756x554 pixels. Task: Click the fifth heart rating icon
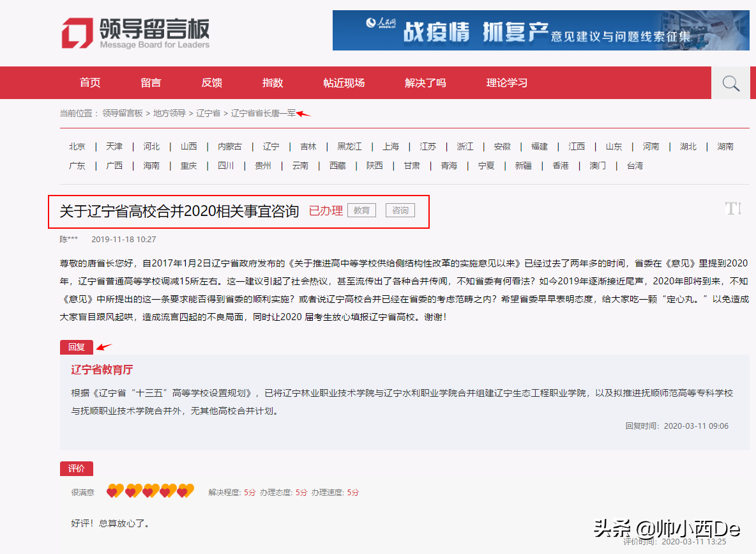(186, 491)
